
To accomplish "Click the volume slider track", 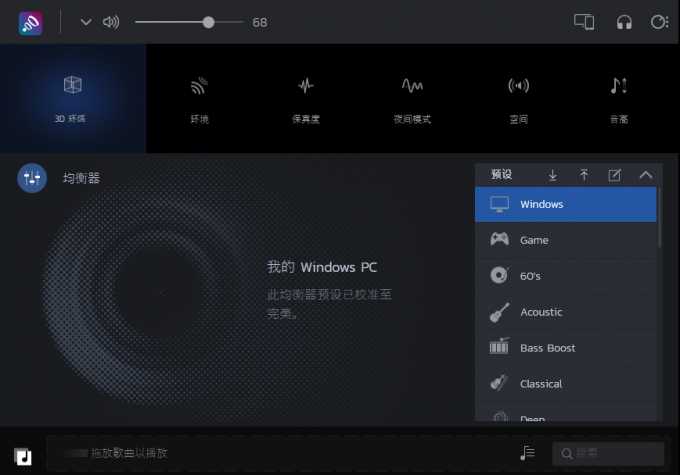I will click(x=170, y=22).
